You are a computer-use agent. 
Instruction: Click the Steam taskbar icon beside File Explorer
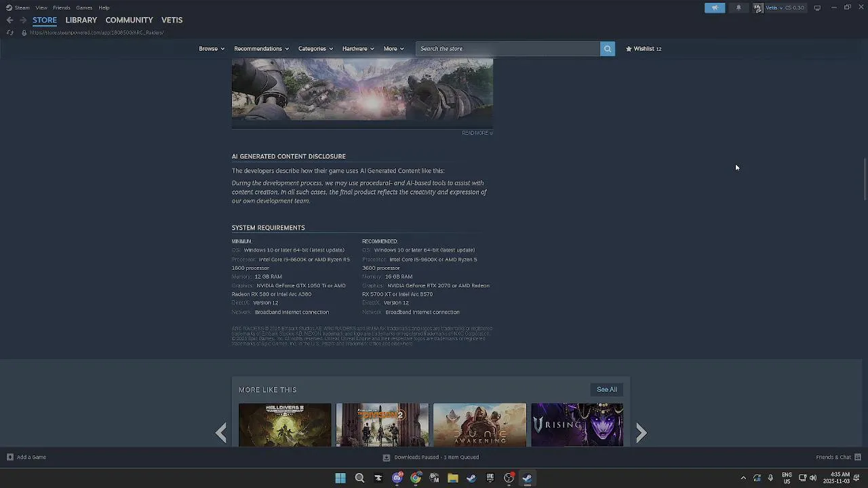pos(471,478)
